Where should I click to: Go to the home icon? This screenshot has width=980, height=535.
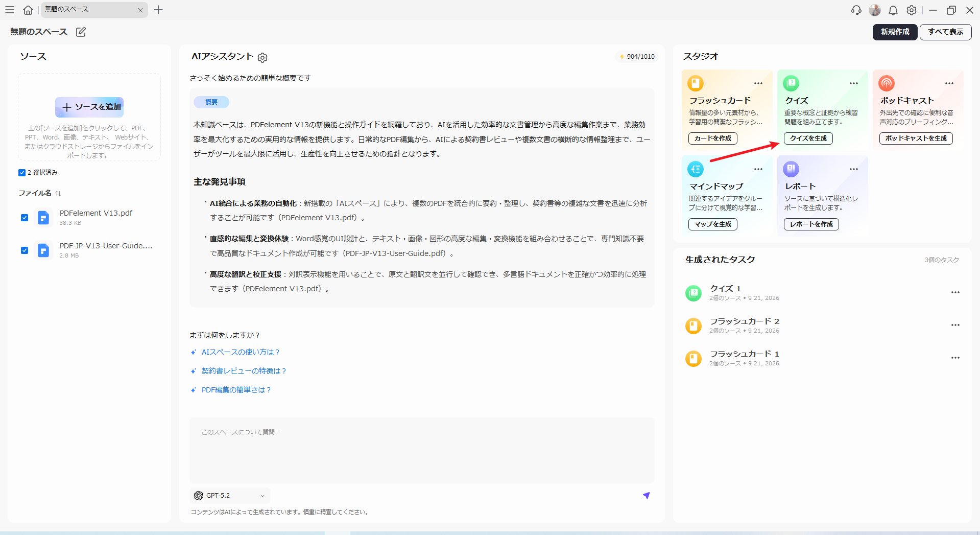point(28,10)
